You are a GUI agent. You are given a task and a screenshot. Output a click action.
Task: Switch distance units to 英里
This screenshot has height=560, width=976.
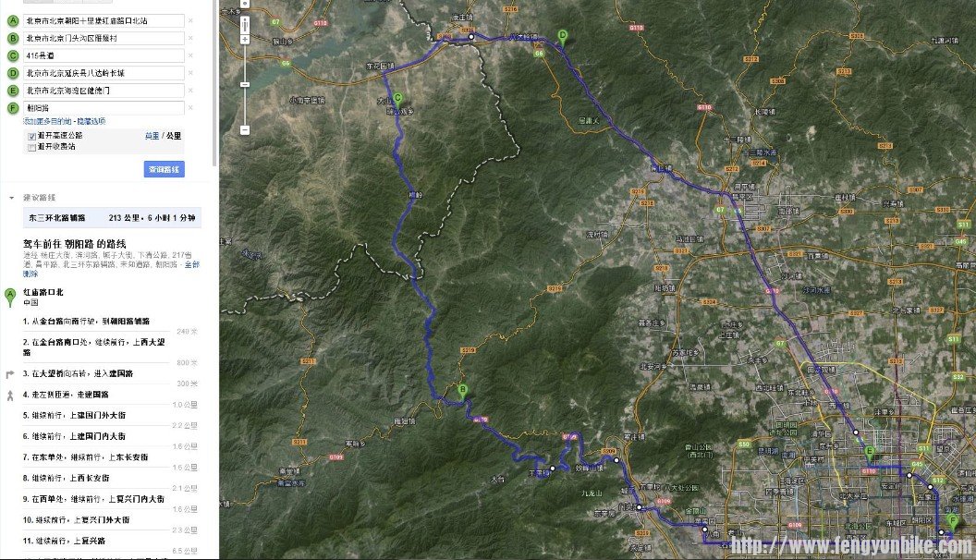152,136
